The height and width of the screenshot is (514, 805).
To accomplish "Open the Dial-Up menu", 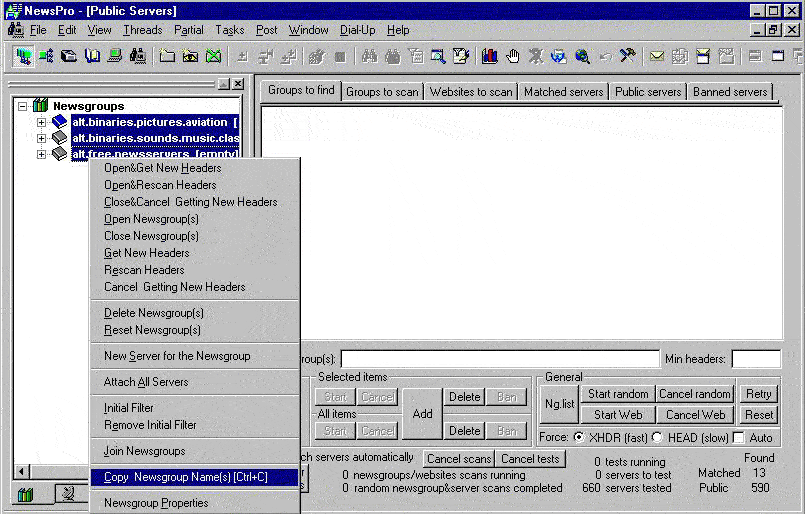I will 358,30.
